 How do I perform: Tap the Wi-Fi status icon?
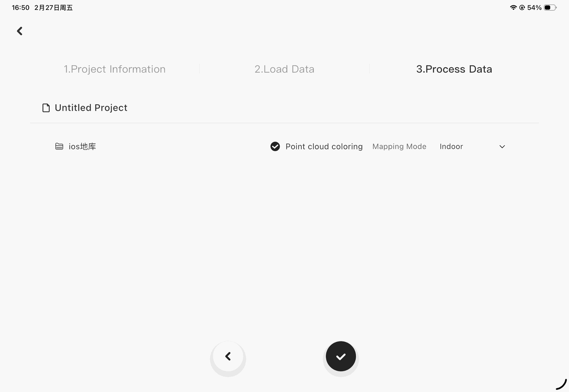click(513, 8)
